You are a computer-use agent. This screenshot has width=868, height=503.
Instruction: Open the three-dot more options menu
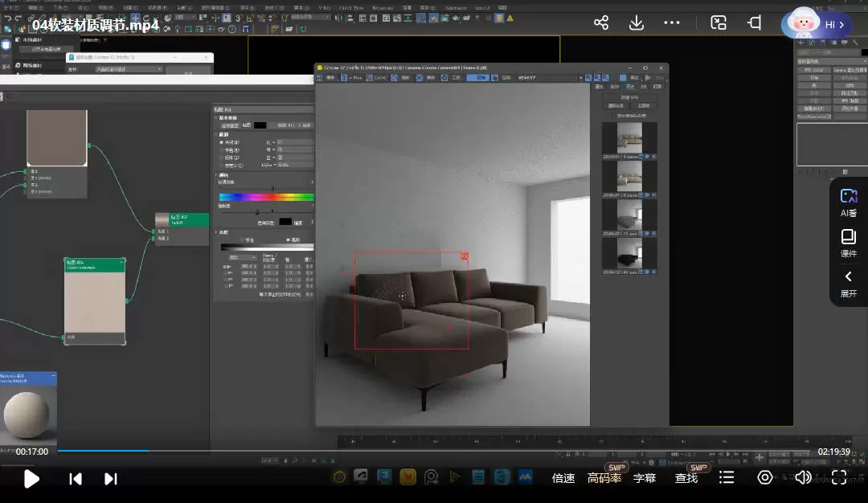pos(672,23)
